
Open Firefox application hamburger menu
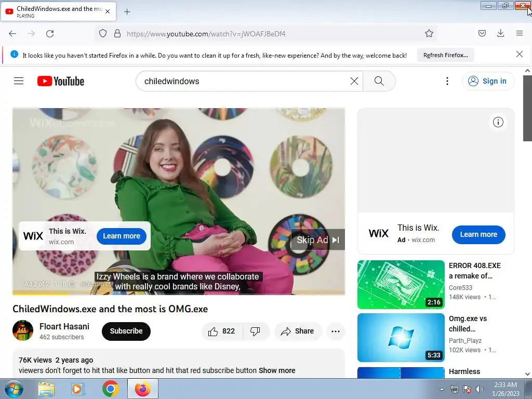tap(519, 33)
